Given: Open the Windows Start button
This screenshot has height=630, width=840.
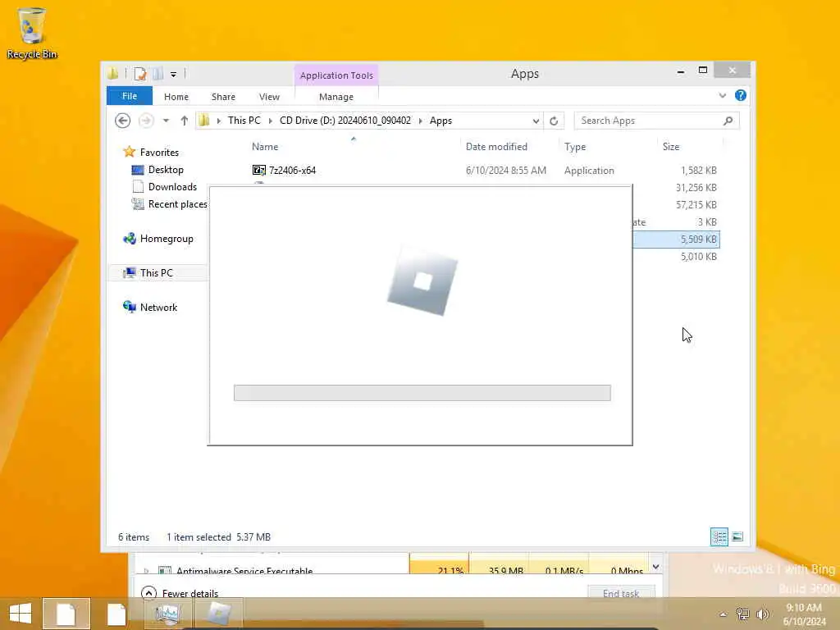Looking at the screenshot, I should pyautogui.click(x=21, y=614).
